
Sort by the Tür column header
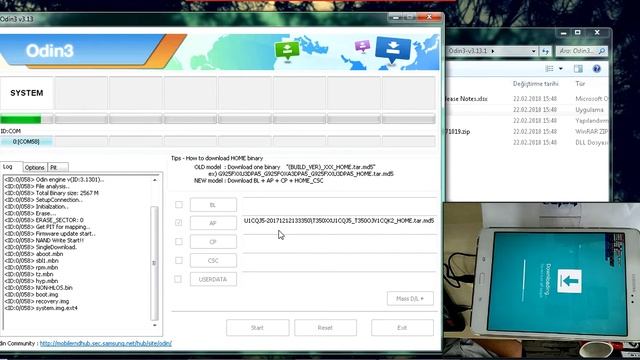point(580,84)
